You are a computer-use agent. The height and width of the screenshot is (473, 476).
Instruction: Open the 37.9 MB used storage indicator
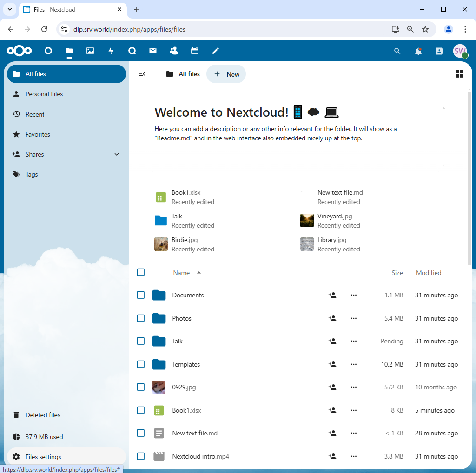coord(66,437)
